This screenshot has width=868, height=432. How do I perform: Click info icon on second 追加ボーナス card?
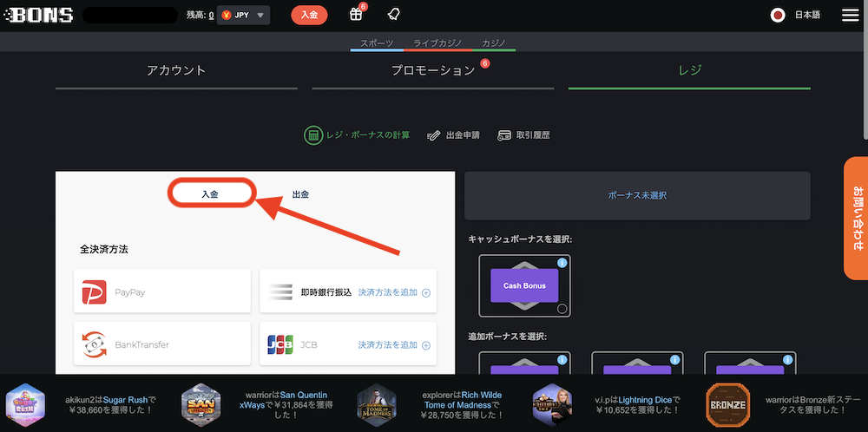point(674,360)
